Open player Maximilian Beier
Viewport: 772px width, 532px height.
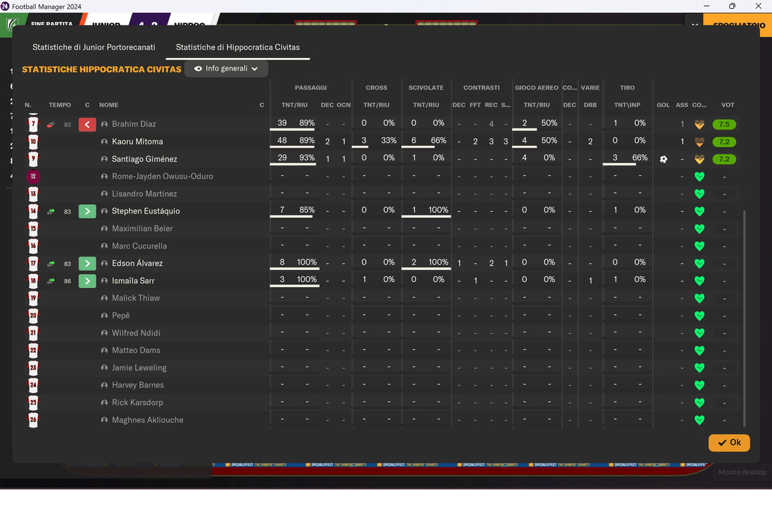[142, 229]
